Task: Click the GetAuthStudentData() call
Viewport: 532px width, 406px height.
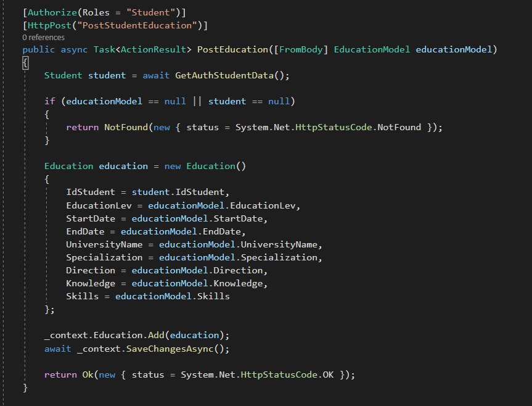Action: (232, 75)
